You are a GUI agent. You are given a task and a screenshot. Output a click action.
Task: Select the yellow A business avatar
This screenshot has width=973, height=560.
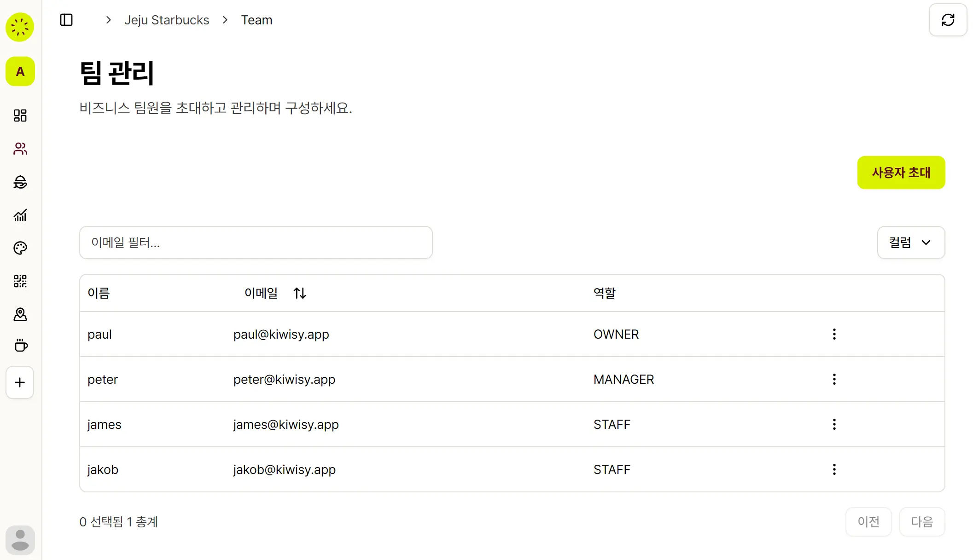pyautogui.click(x=20, y=71)
